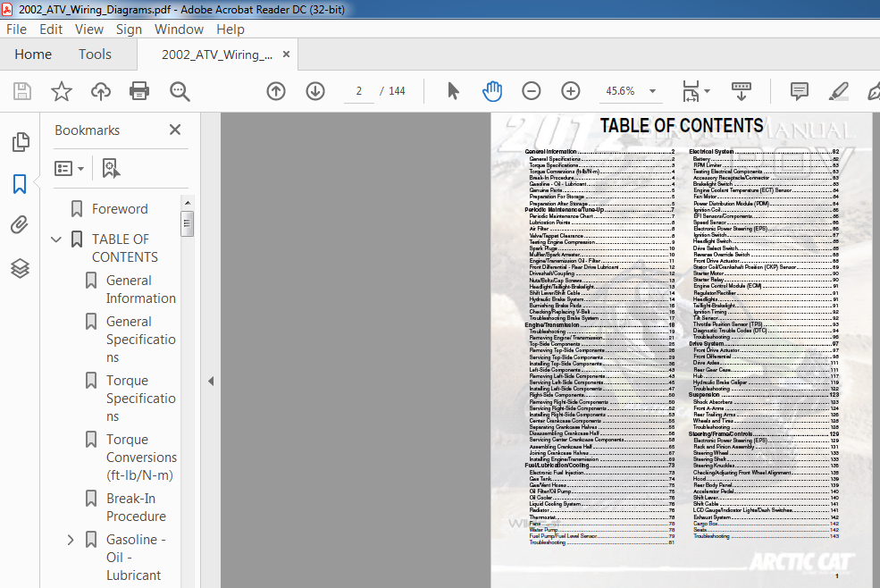Click bookmarks scrollbar up arrow
The image size is (880, 588).
point(188,202)
